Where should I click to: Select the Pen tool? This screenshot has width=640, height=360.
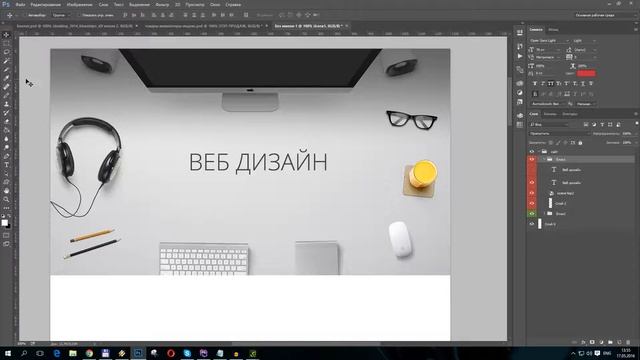tap(6, 156)
